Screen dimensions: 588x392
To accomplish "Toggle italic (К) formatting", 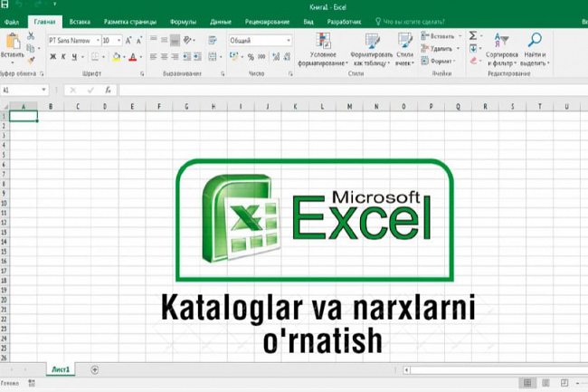I will 63,57.
